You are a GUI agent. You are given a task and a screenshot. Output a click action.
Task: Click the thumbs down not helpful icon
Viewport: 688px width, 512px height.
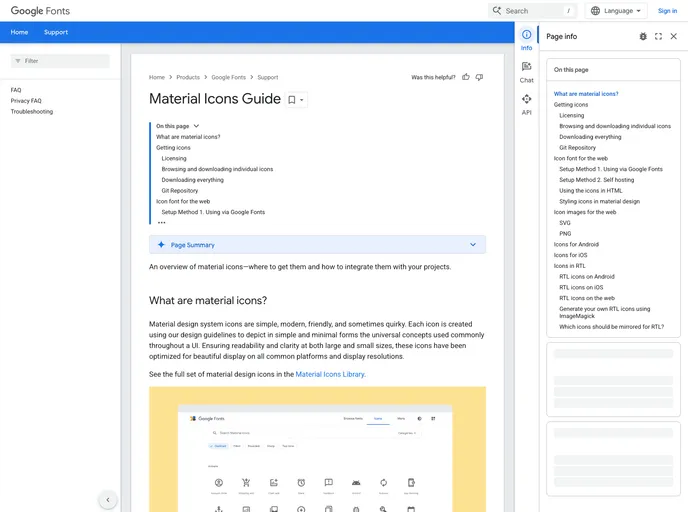480,77
